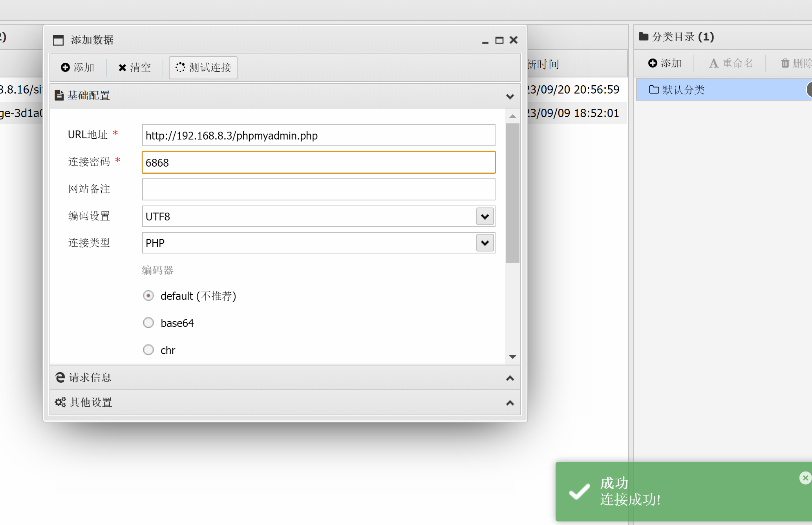812x525 pixels.
Task: Focus the 连接密码 input field
Action: [318, 162]
